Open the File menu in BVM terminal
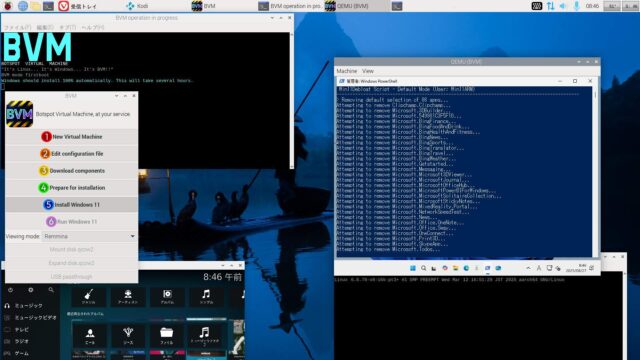Viewport: 640px width, 360px height. pyautogui.click(x=17, y=27)
